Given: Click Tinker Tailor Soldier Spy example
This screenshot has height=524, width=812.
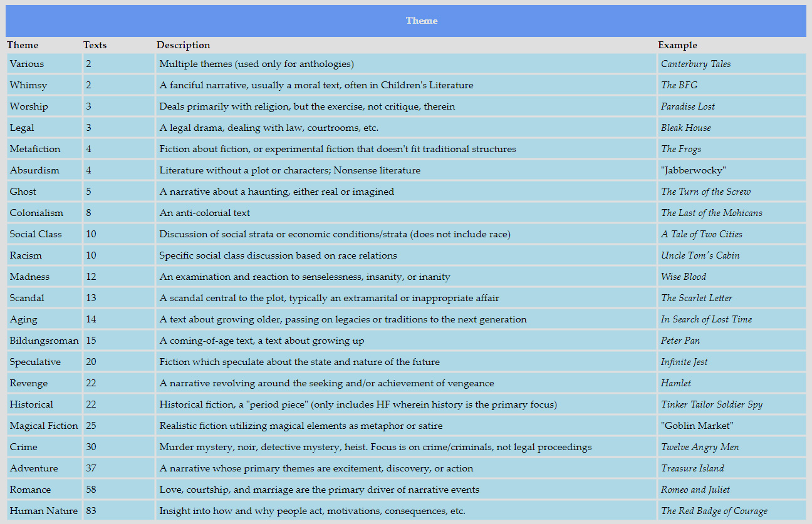Looking at the screenshot, I should (712, 404).
